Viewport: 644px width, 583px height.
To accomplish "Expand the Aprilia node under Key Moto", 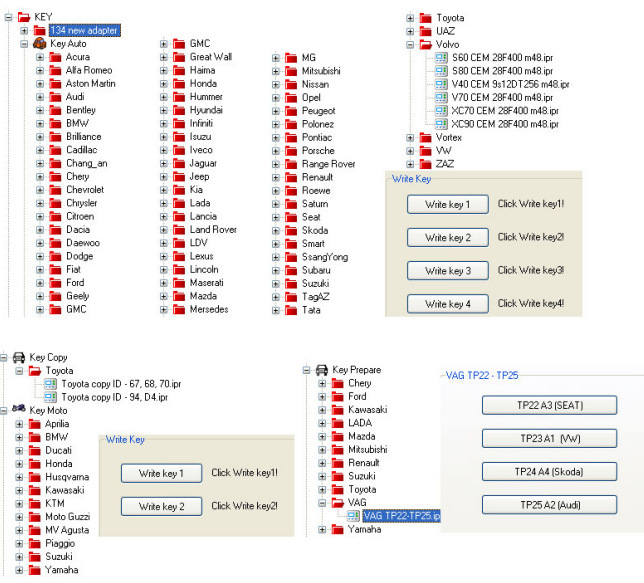I will click(x=19, y=424).
